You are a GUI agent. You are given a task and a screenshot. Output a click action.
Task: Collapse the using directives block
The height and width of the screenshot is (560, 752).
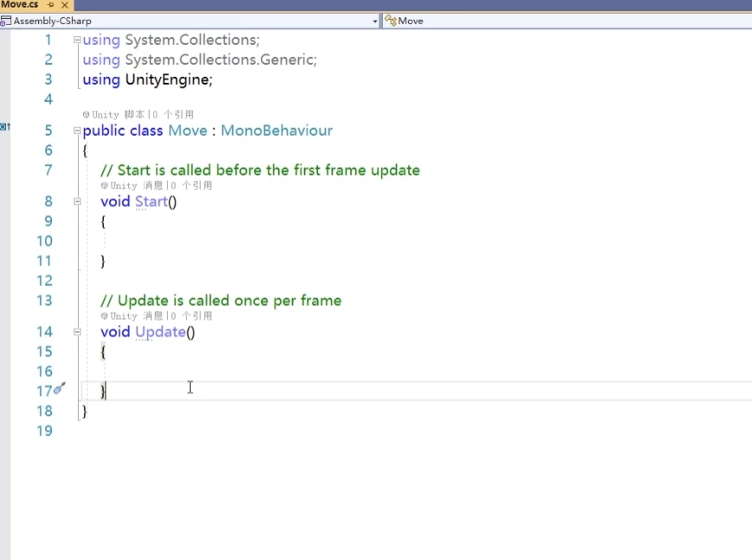(77, 40)
